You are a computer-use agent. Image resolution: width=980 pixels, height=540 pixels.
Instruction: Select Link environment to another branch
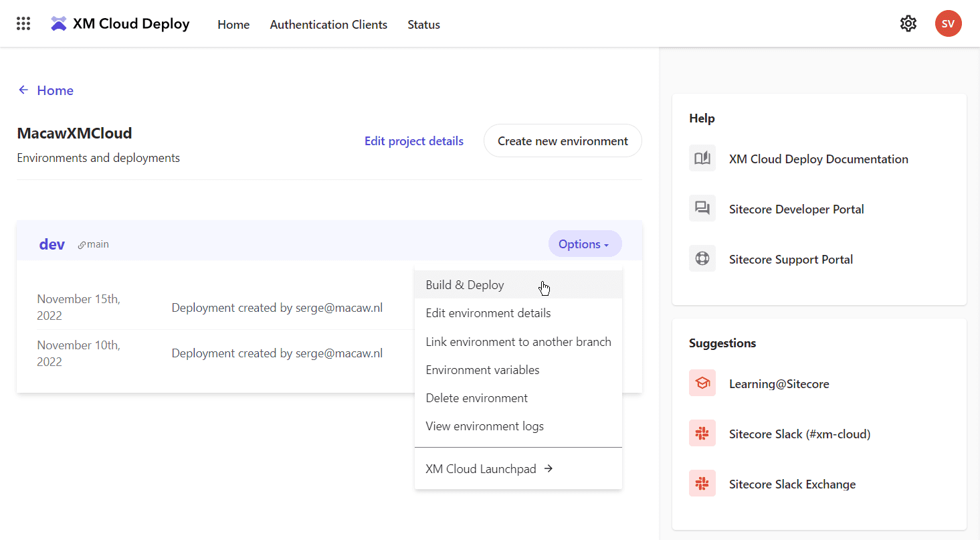[518, 341]
